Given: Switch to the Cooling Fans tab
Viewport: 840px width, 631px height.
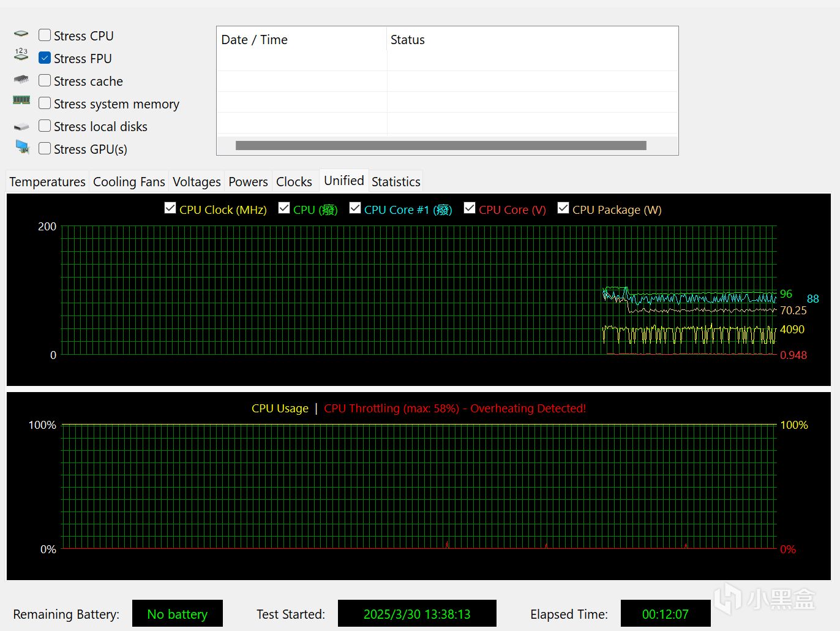Looking at the screenshot, I should [x=129, y=182].
